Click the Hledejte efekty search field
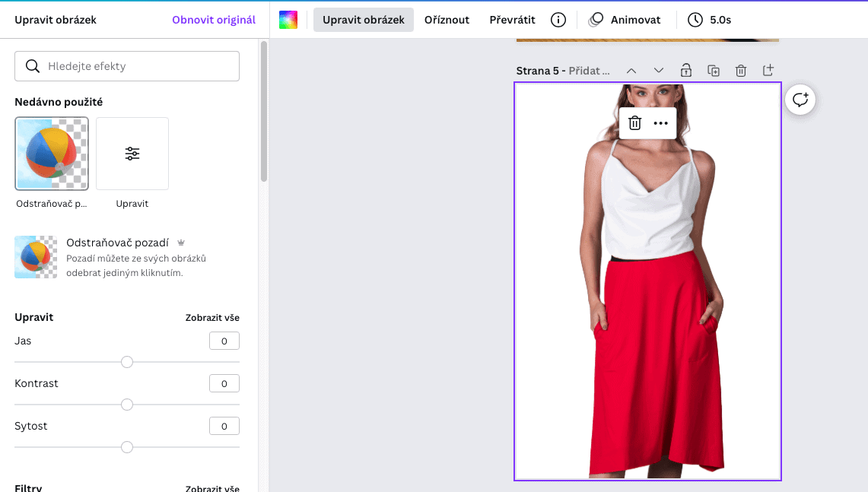The height and width of the screenshot is (492, 868). (x=126, y=66)
